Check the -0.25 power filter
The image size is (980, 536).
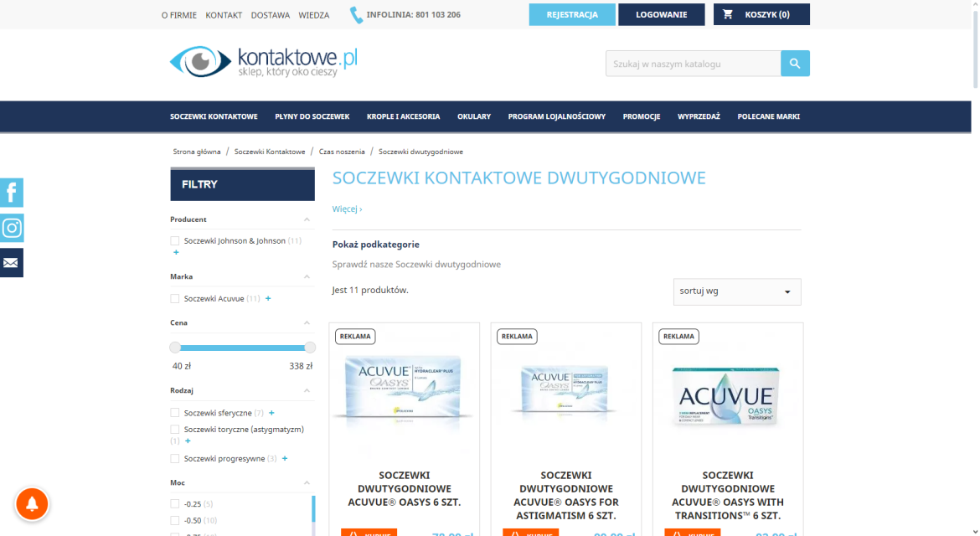(175, 503)
